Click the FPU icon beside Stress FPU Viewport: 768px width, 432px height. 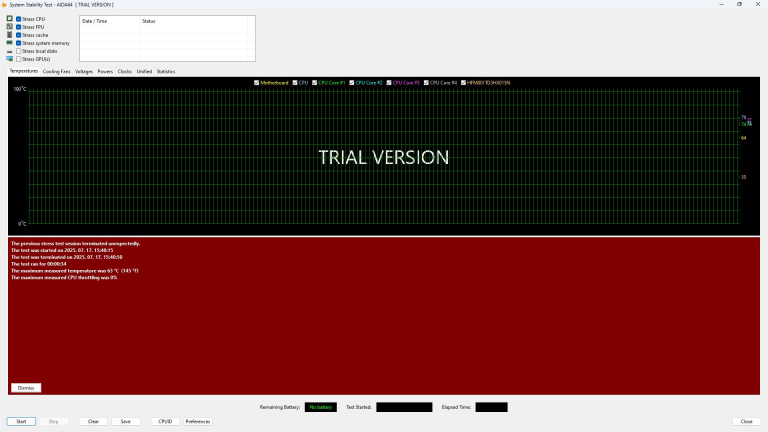coord(9,26)
